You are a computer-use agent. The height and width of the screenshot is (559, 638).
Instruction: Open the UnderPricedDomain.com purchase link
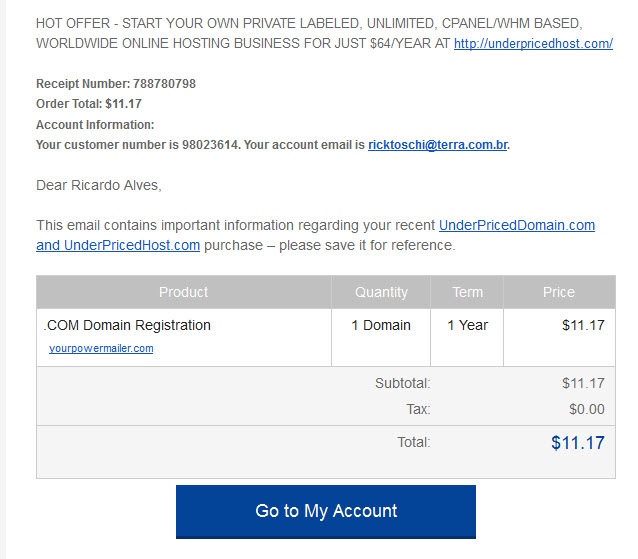(x=516, y=226)
